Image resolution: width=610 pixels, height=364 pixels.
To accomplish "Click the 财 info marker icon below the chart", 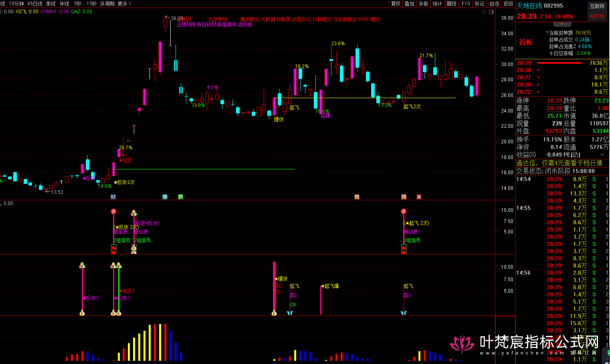I will (x=113, y=197).
